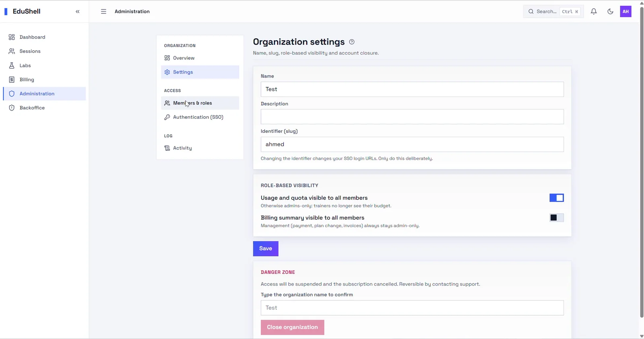The image size is (644, 339).
Task: Click the Identifier (slug) field
Action: click(x=412, y=144)
